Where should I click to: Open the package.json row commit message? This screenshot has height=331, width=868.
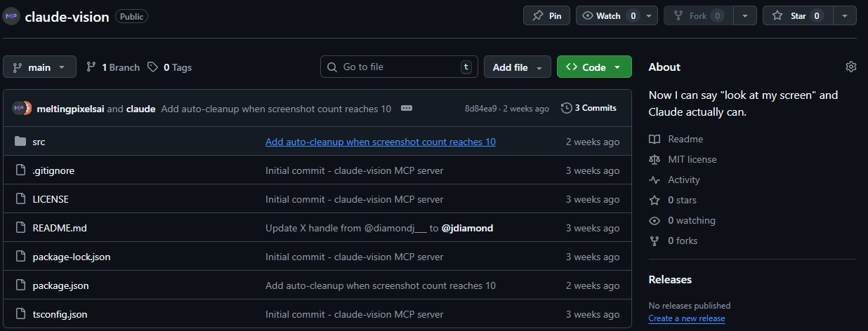381,285
